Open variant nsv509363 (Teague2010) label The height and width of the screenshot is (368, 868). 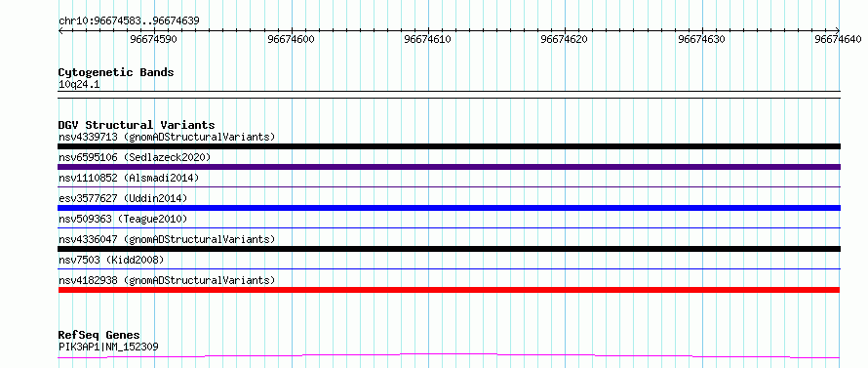pos(123,219)
